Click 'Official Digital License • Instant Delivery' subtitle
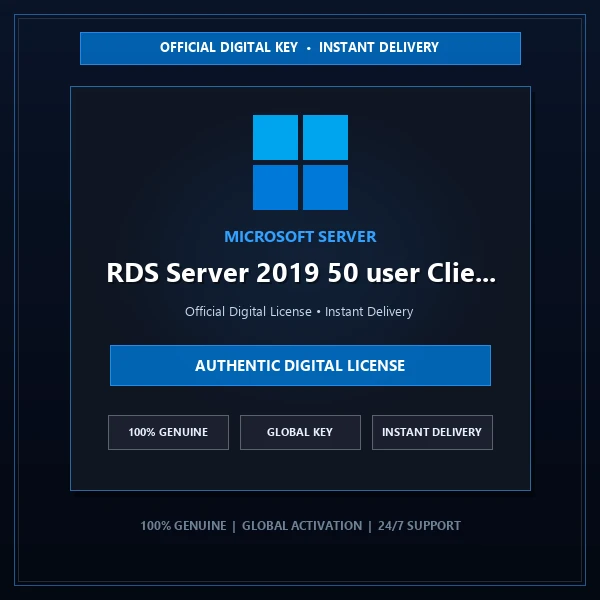 coord(299,311)
